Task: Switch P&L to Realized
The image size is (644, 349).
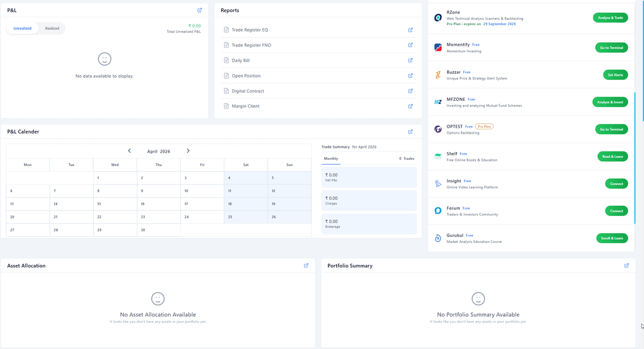Action: pyautogui.click(x=52, y=29)
